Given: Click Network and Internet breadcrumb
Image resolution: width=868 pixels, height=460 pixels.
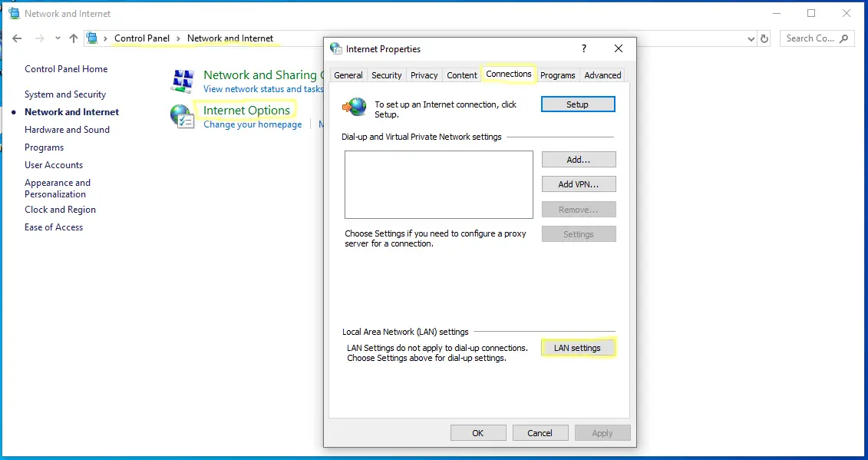Looking at the screenshot, I should point(230,38).
